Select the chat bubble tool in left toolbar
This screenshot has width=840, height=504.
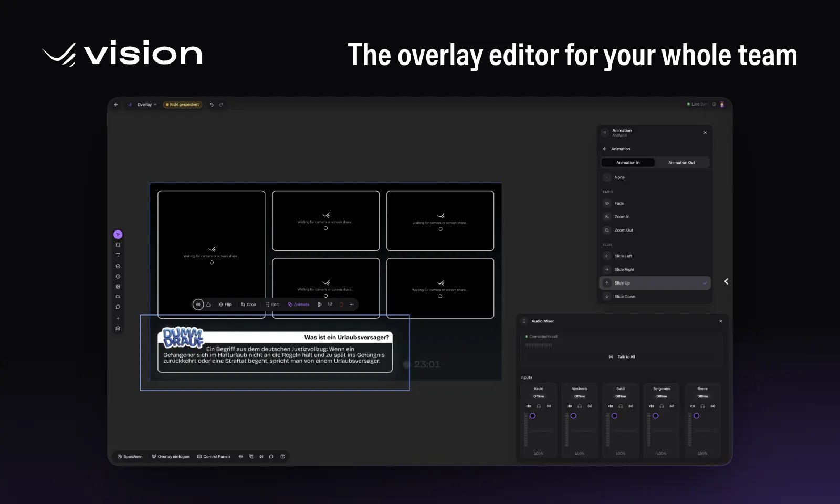pyautogui.click(x=118, y=307)
